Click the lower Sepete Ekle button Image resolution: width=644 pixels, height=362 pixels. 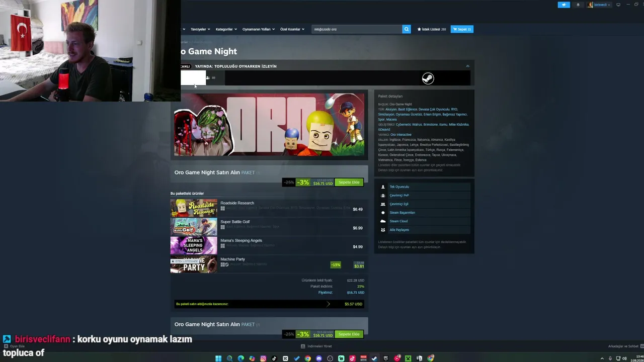(x=349, y=334)
